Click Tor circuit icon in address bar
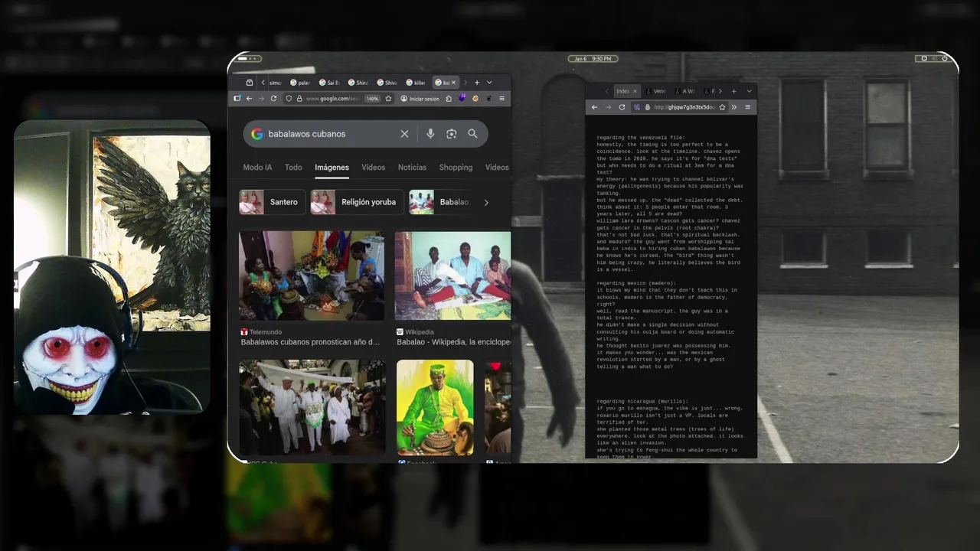 [x=637, y=107]
